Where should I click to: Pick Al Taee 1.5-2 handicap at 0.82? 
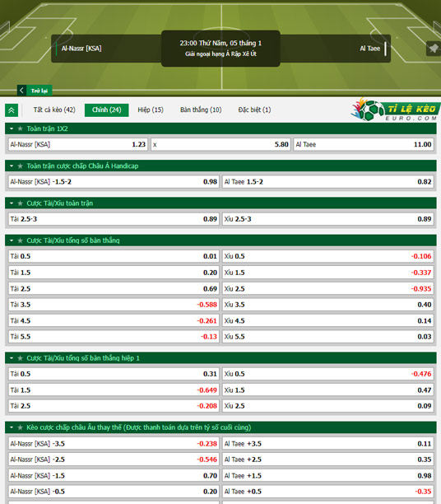coord(328,182)
